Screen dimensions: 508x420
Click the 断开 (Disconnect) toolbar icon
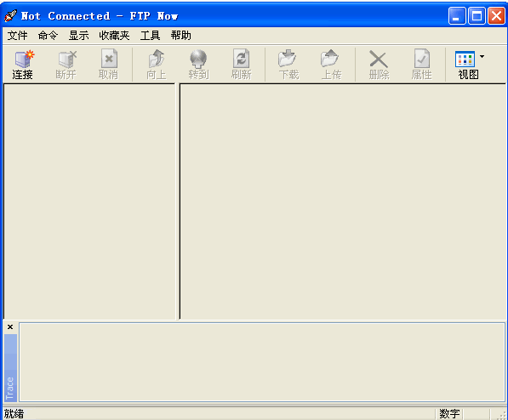(x=67, y=59)
